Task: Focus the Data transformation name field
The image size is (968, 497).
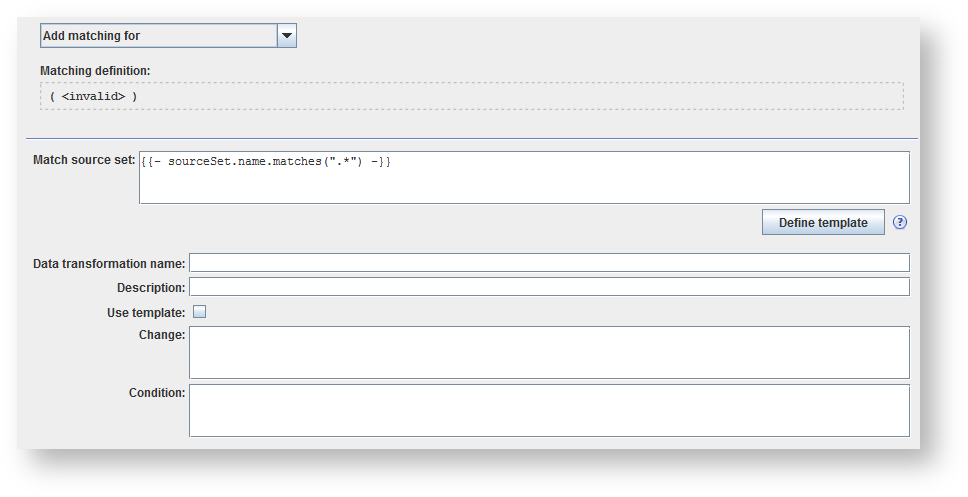Action: 549,263
